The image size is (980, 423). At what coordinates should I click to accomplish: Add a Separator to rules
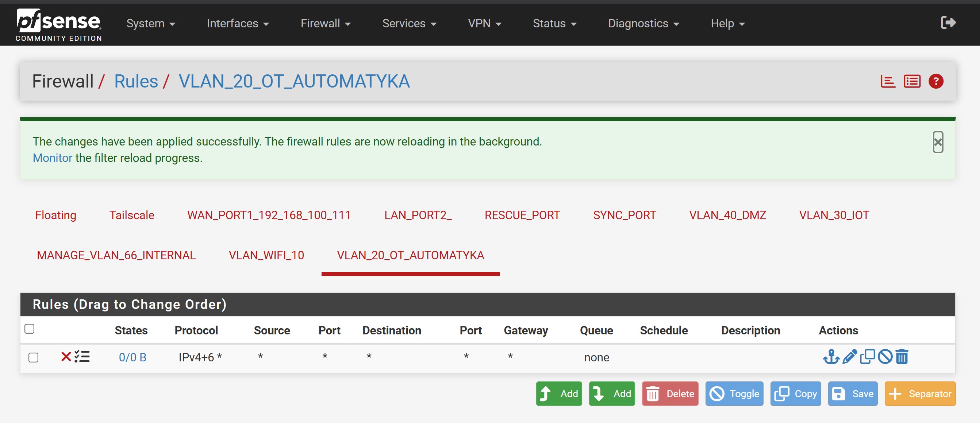920,394
